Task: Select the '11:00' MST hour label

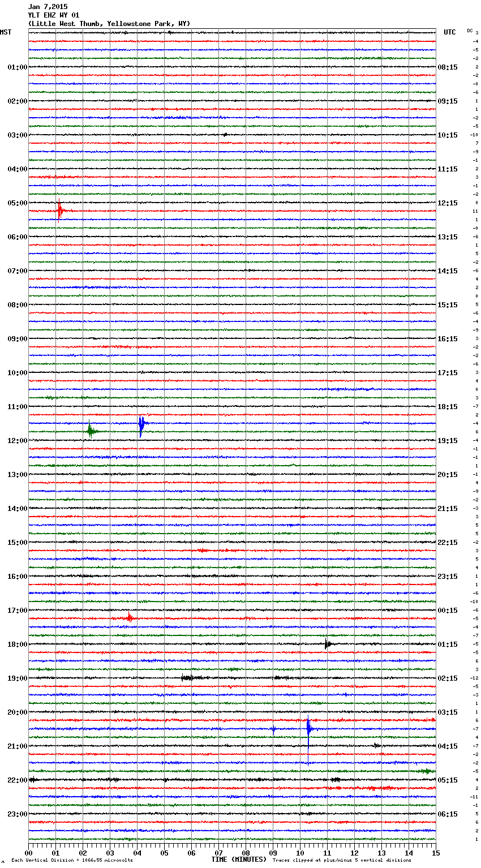Action: point(18,407)
